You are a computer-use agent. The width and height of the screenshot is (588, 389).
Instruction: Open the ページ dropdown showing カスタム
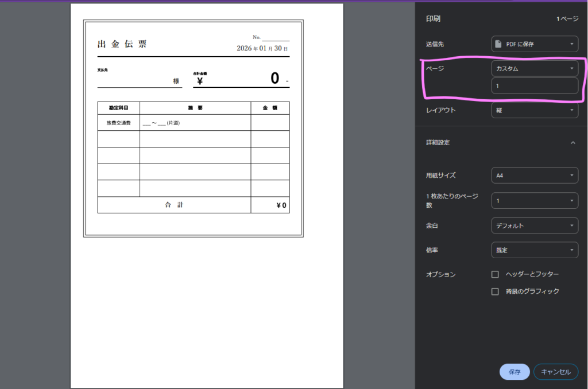(x=535, y=69)
